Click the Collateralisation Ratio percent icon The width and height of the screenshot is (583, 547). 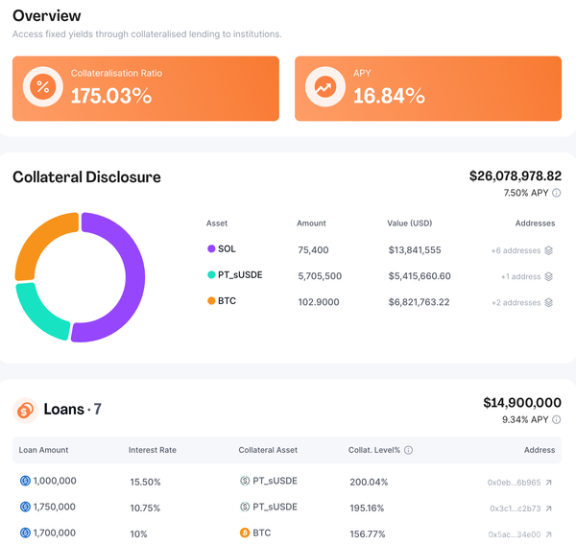tap(43, 87)
